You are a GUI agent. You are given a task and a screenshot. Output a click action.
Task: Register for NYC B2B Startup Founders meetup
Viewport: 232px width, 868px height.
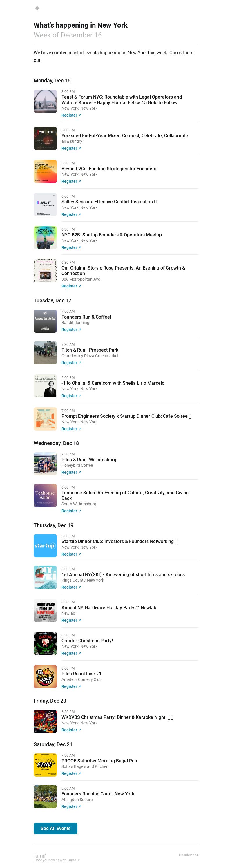pyautogui.click(x=71, y=247)
